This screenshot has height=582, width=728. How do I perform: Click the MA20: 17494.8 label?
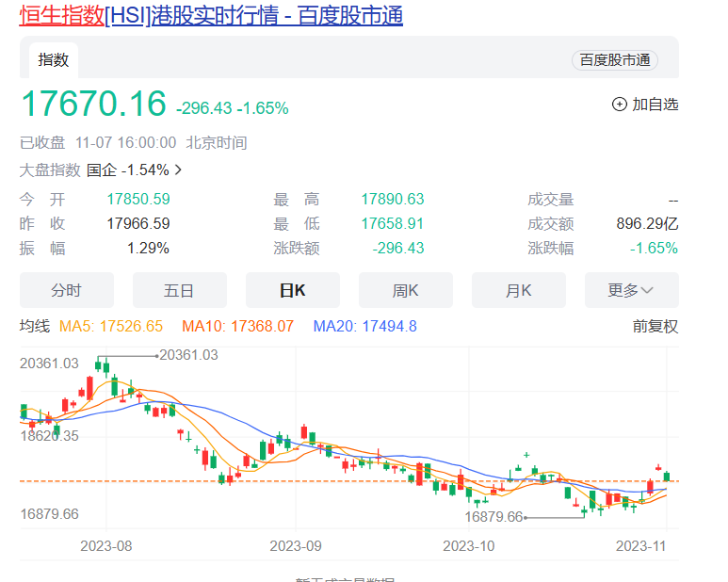pos(364,326)
